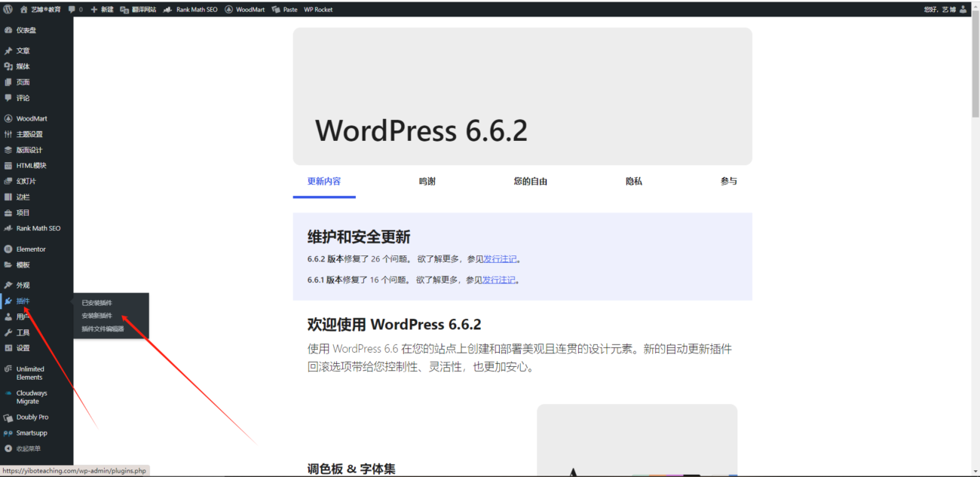Viewport: 980px width, 477px height.
Task: Choose 安装新插件 from plugins submenu
Action: [x=97, y=316]
